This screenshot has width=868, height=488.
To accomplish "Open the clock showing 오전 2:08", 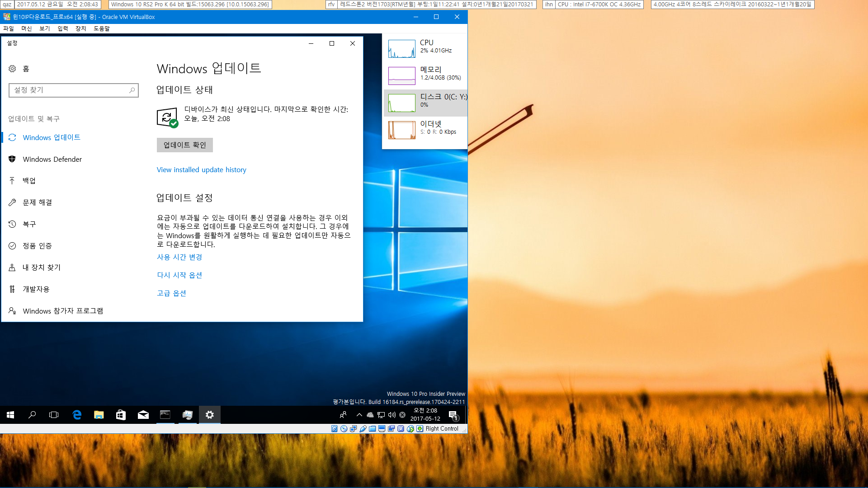I will (425, 415).
